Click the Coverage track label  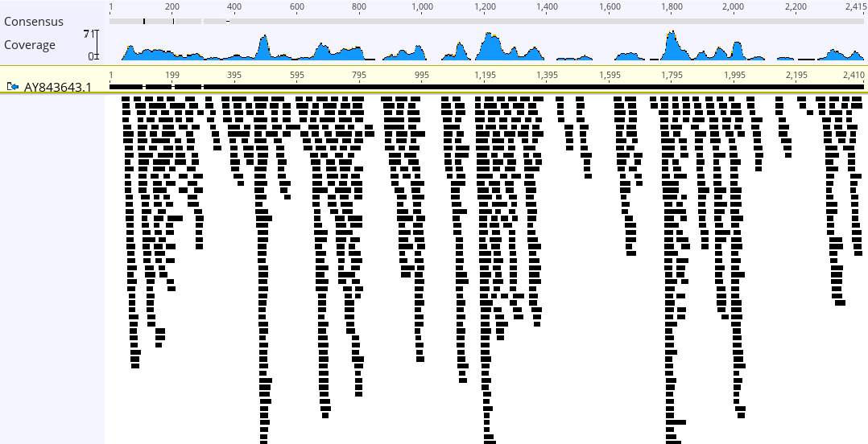(x=30, y=45)
